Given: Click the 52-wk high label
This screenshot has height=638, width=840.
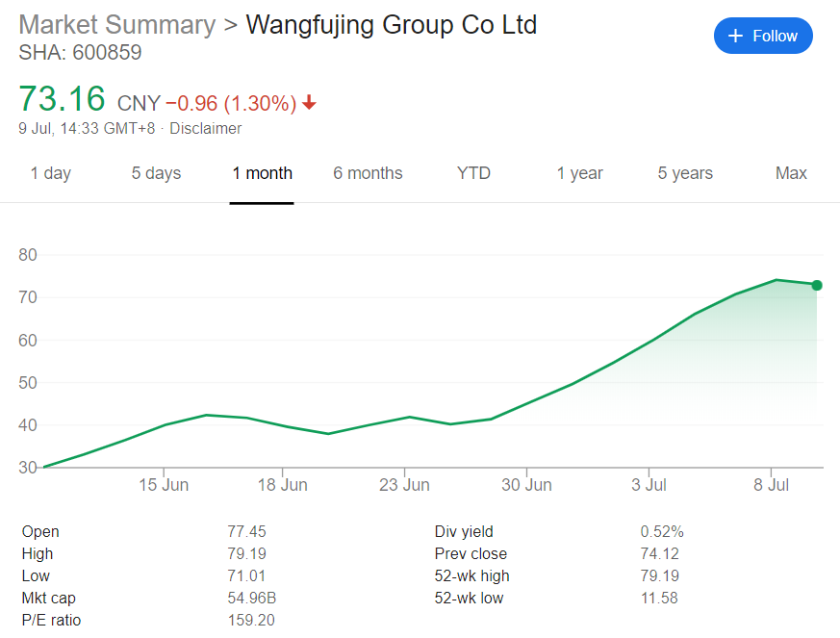Looking at the screenshot, I should pos(472,575).
